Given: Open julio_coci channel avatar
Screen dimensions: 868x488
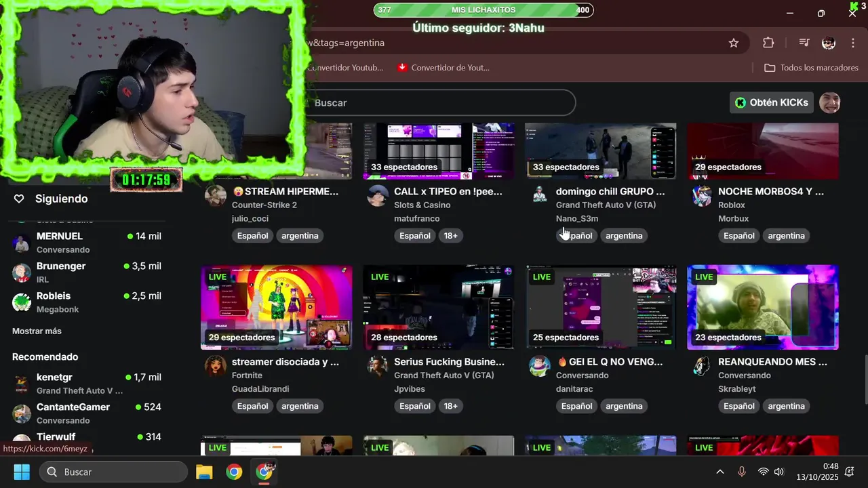Looking at the screenshot, I should [216, 196].
